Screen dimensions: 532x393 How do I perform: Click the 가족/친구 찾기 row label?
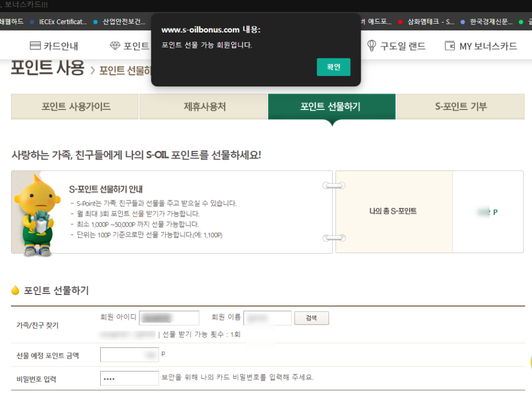point(37,325)
